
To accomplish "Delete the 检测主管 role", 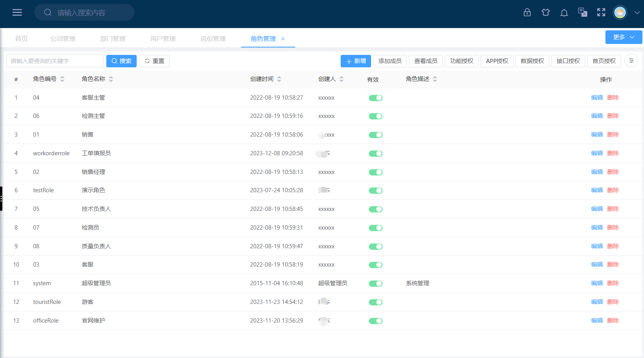I will pyautogui.click(x=613, y=116).
